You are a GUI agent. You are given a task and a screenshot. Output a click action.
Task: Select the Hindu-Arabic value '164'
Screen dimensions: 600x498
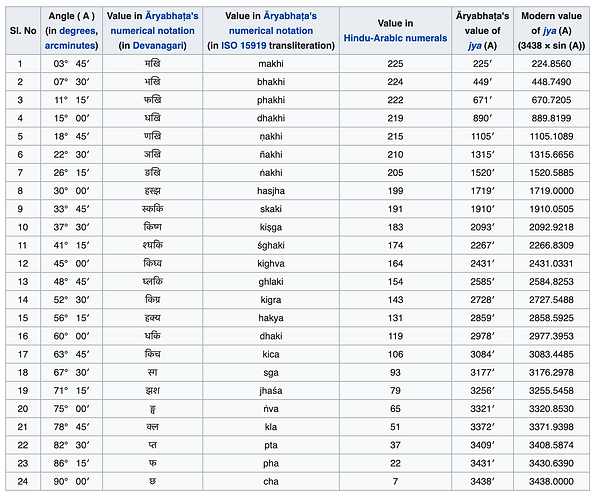pos(395,263)
